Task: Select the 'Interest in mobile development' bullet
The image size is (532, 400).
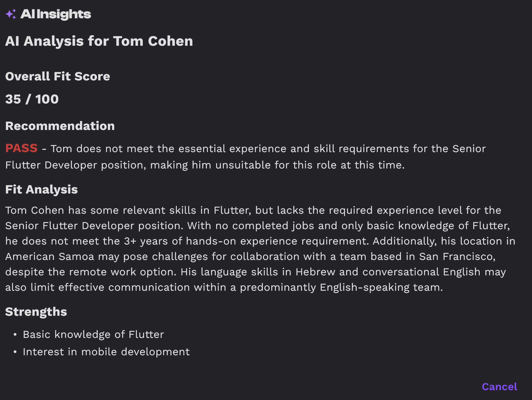Action: coord(106,352)
